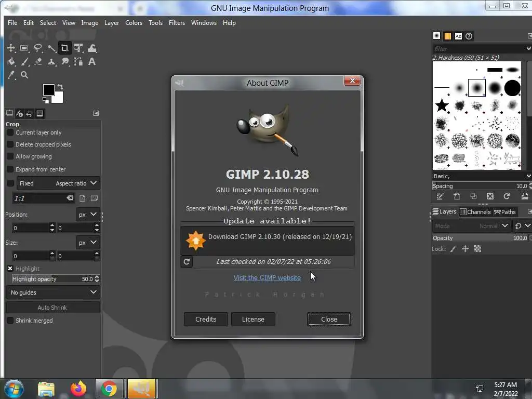Select the Paintbrush tool
The image size is (532, 399).
pos(24,62)
